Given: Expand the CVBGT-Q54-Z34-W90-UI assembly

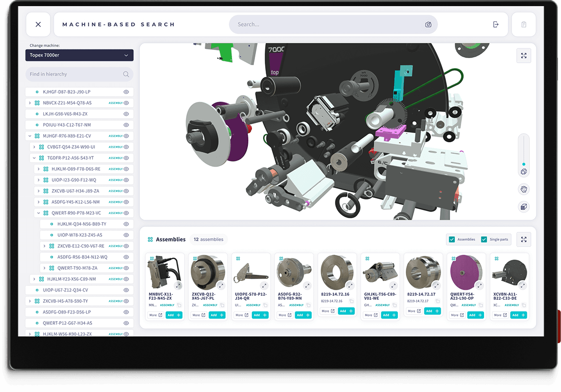Looking at the screenshot, I should [x=34, y=147].
